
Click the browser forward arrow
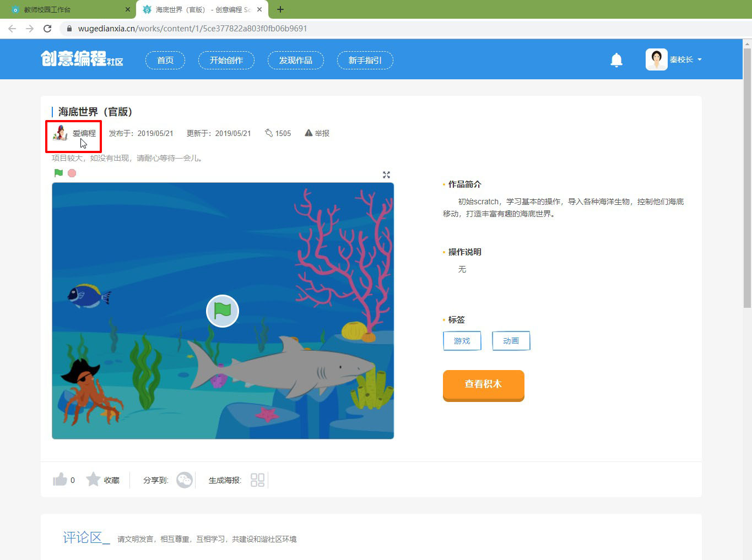[30, 29]
